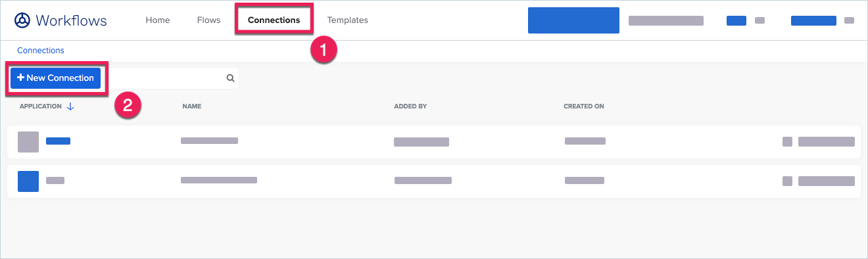Switch to the Flows tab
Image resolution: width=868 pixels, height=259 pixels.
(208, 20)
